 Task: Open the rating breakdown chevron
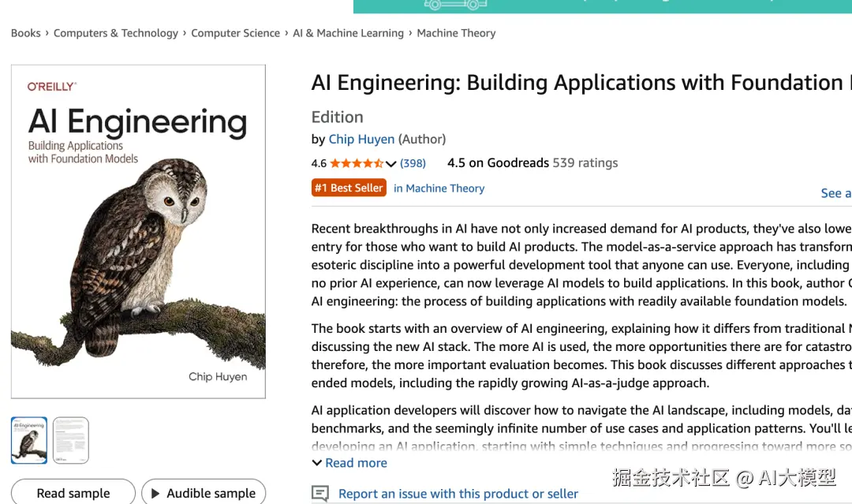pyautogui.click(x=391, y=164)
